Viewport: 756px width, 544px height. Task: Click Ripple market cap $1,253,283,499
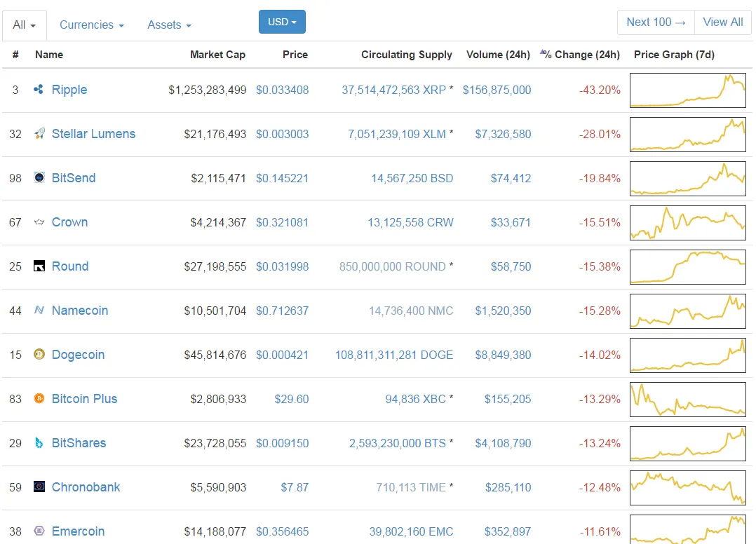point(208,90)
